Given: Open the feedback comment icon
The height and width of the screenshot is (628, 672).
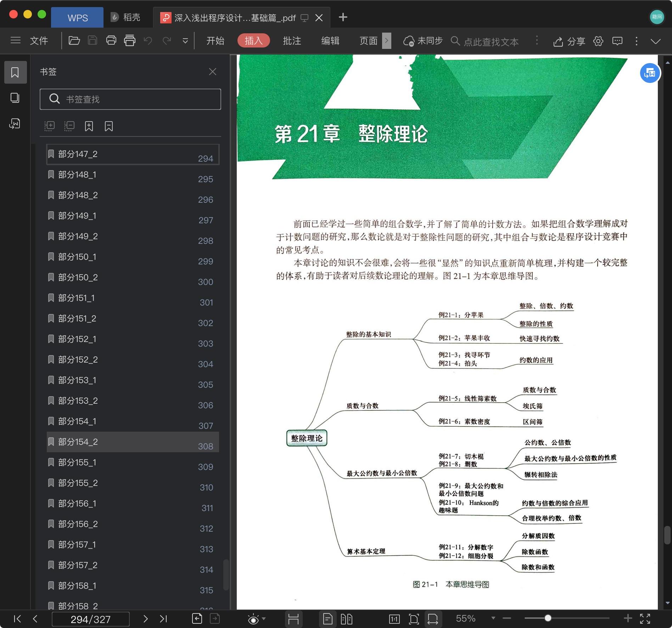Looking at the screenshot, I should point(617,41).
